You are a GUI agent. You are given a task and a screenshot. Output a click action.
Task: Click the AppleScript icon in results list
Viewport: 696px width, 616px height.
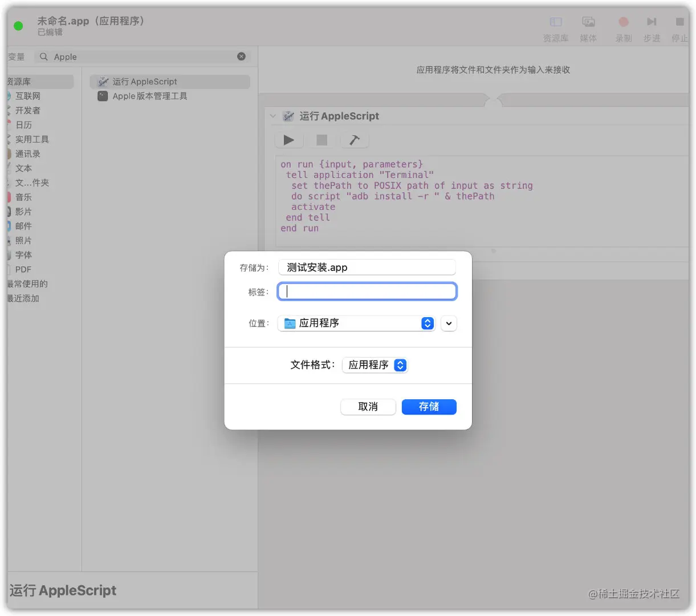coord(103,82)
